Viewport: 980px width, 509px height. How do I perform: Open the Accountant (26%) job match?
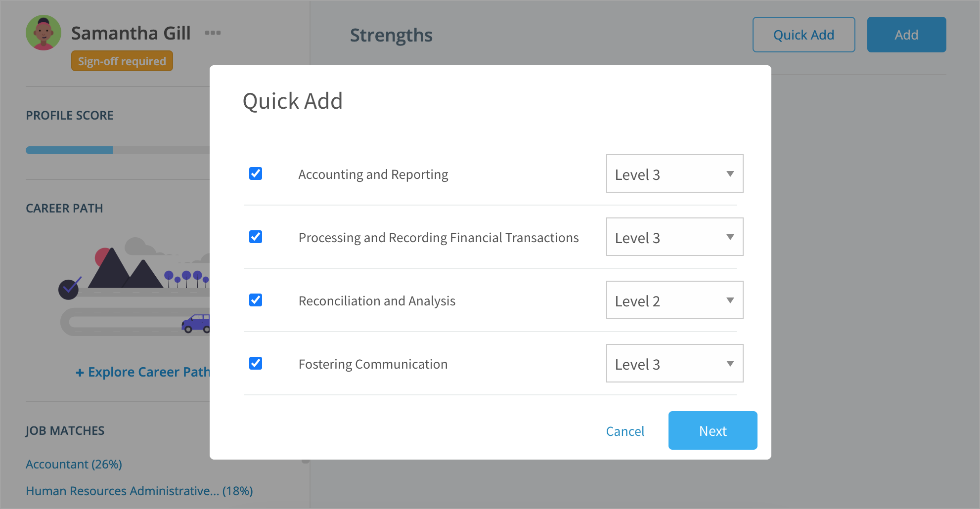(74, 465)
